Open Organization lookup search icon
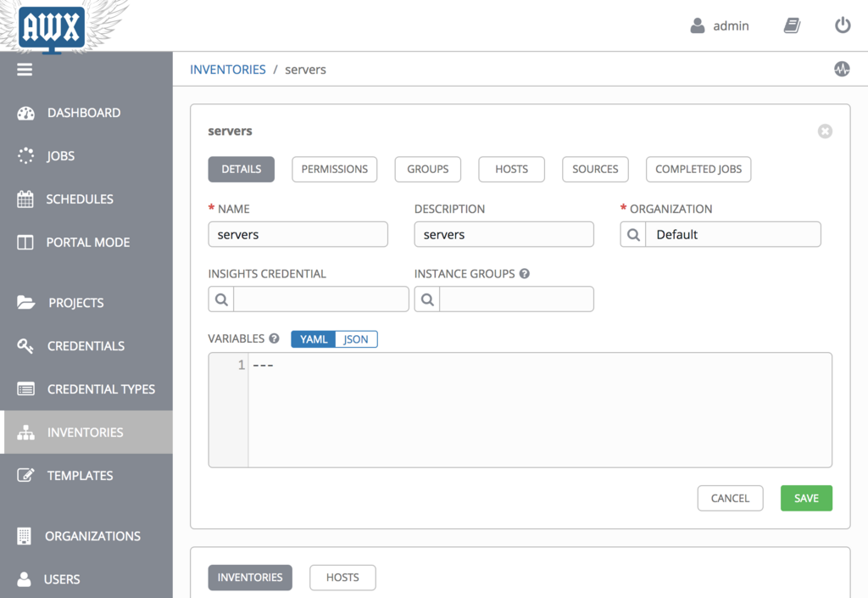The image size is (868, 598). (633, 235)
